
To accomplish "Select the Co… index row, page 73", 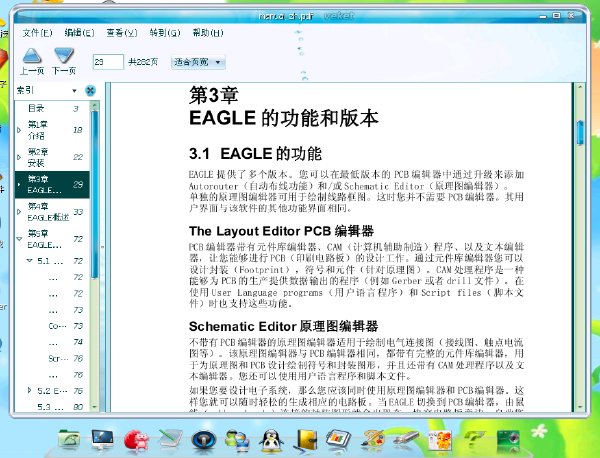I will click(52, 326).
